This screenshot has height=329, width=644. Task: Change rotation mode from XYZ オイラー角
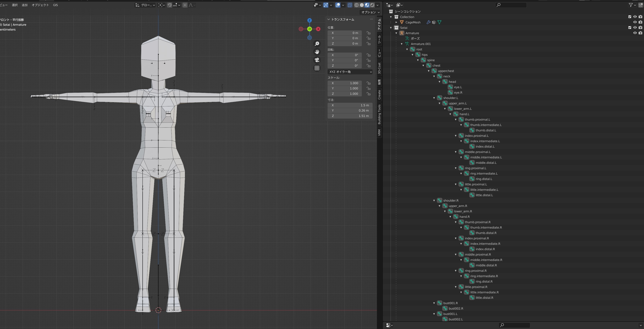(350, 72)
